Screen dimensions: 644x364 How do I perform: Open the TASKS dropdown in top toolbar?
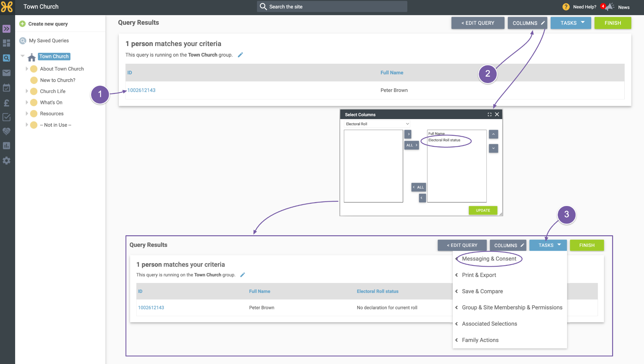pyautogui.click(x=571, y=23)
